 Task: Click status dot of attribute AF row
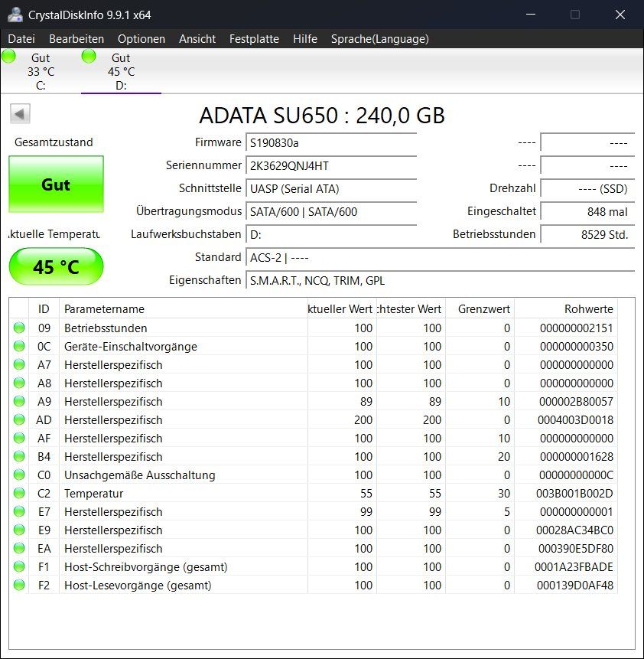coord(19,438)
